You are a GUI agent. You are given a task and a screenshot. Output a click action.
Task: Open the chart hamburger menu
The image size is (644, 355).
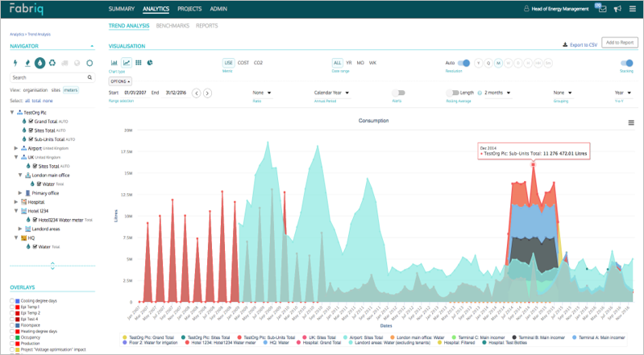coord(631,122)
